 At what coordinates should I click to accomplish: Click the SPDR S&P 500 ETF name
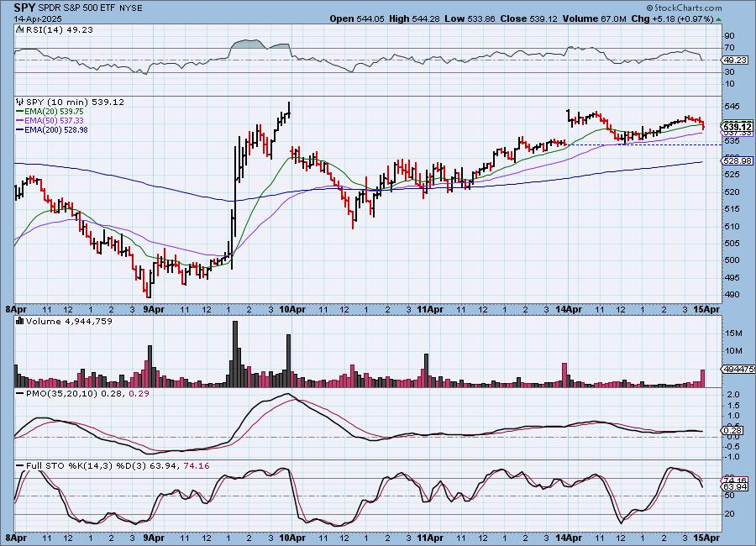point(77,8)
